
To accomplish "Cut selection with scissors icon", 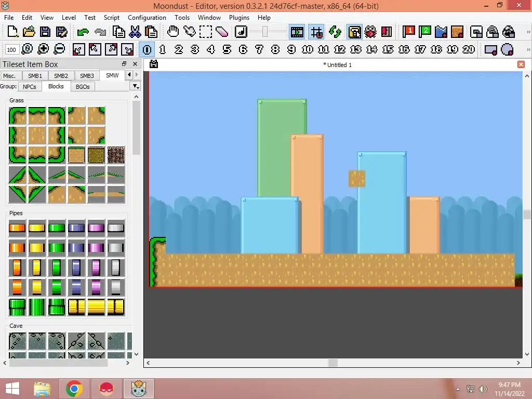I will coord(135,32).
